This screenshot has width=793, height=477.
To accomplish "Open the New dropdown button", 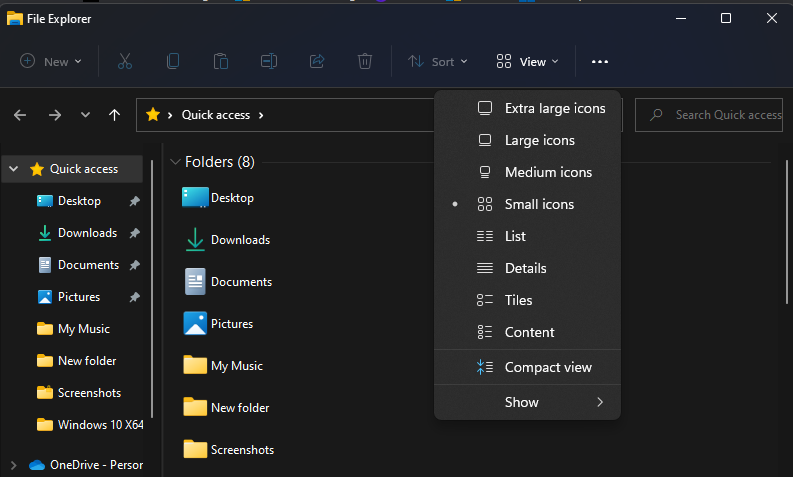I will [x=50, y=62].
